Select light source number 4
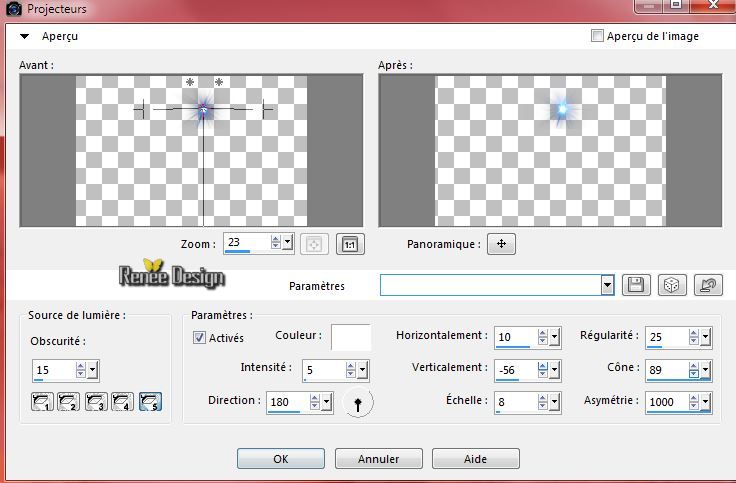 [123, 402]
